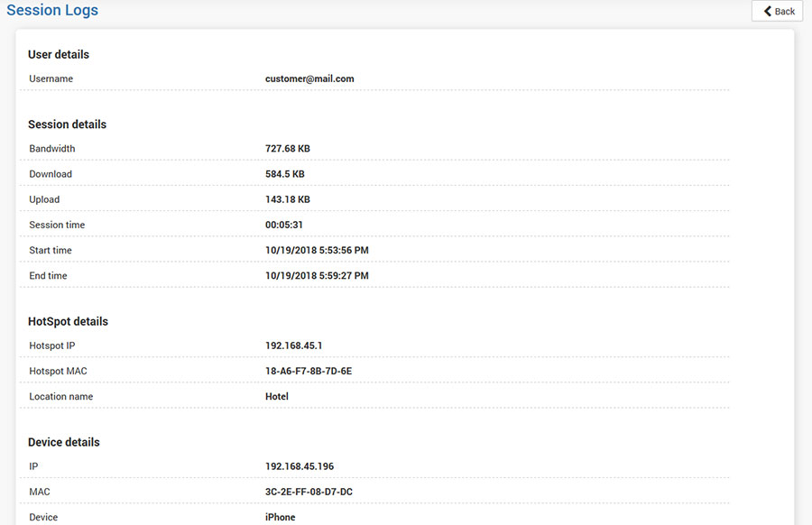This screenshot has width=812, height=525.
Task: Click the Hotel location name value
Action: [x=277, y=396]
